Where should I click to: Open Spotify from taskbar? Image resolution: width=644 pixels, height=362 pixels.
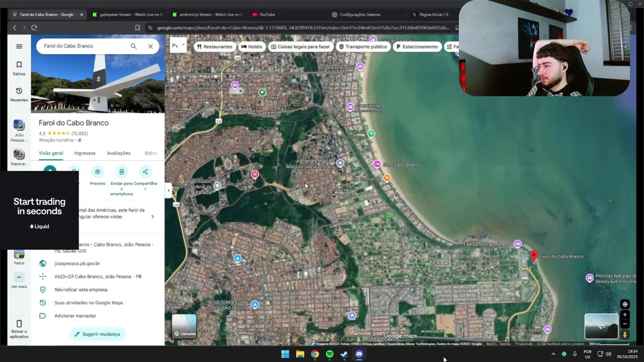pyautogui.click(x=330, y=354)
